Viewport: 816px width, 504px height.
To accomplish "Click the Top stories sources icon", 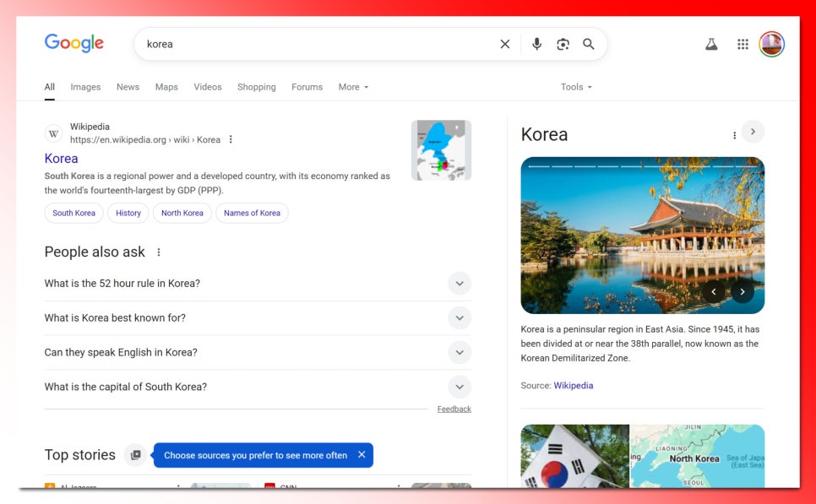I will (135, 455).
